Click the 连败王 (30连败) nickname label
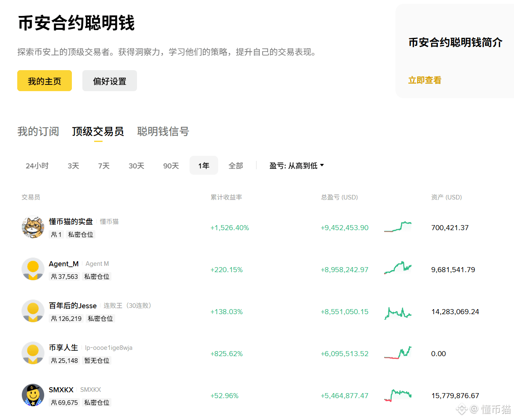 pyautogui.click(x=127, y=306)
